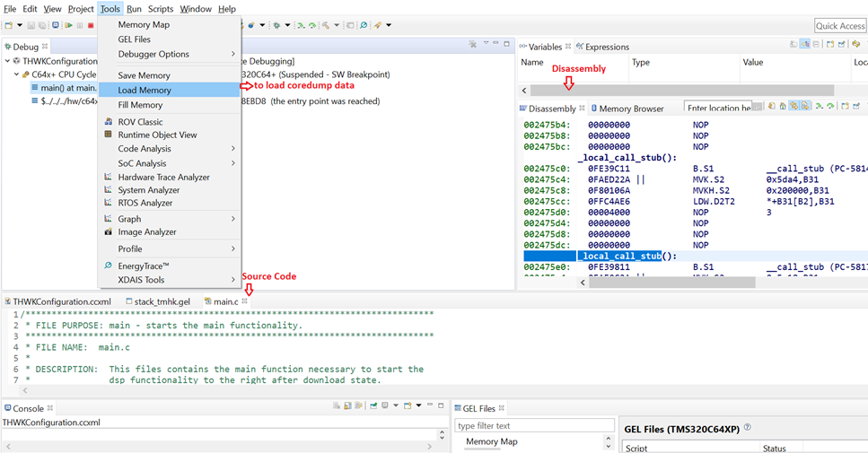Image resolution: width=868 pixels, height=453 pixels.
Task: Click the refresh view icon in Disassembly toolbar
Action: coord(772,106)
